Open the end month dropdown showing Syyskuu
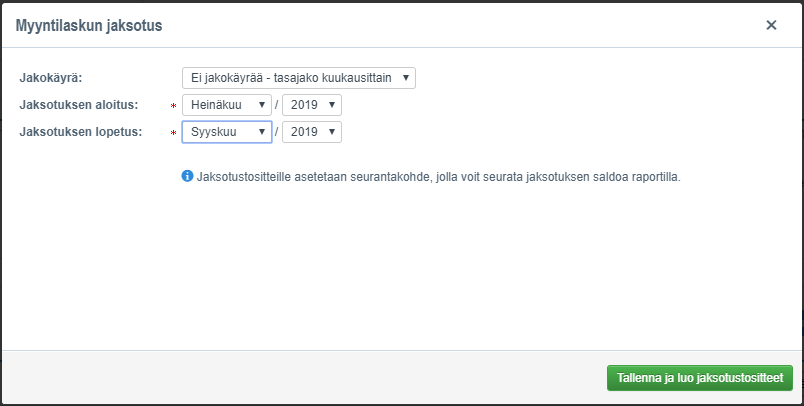 click(227, 132)
